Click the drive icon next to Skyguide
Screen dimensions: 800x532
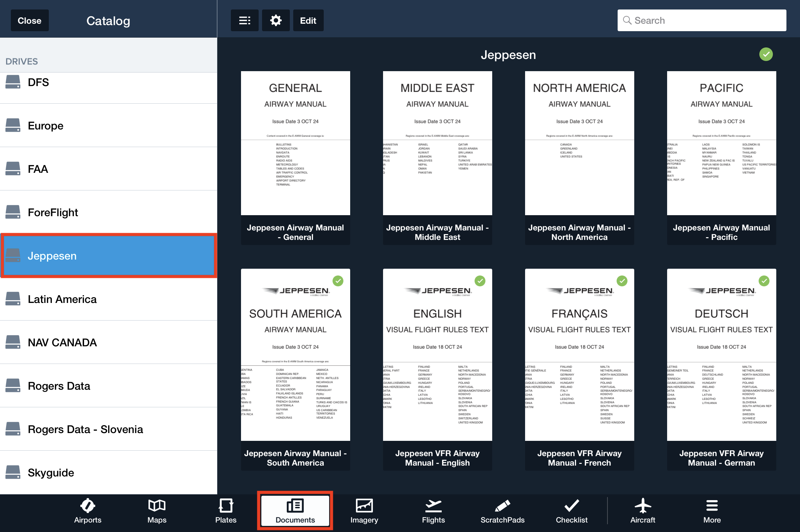click(13, 472)
